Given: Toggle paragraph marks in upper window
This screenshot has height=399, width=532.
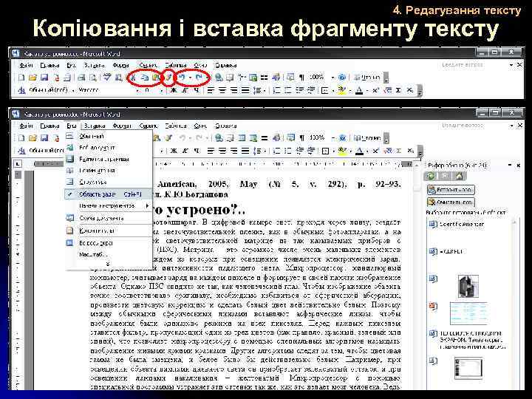Looking at the screenshot, I should pyautogui.click(x=301, y=78).
